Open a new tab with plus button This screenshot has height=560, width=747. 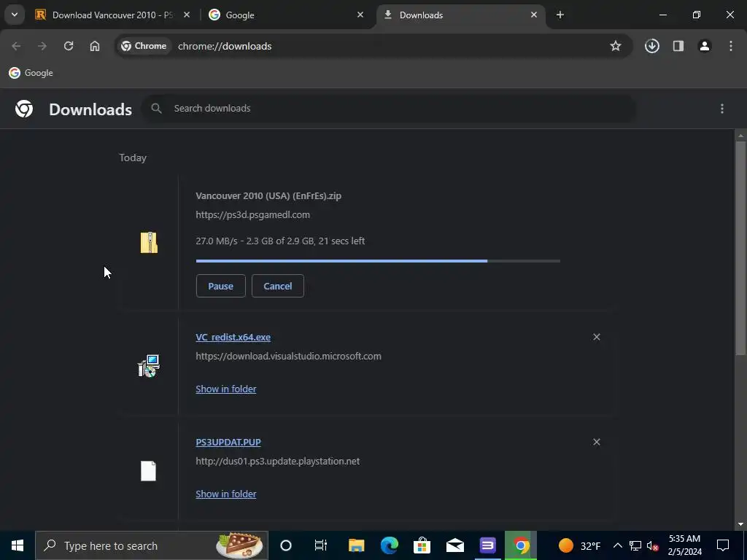pyautogui.click(x=560, y=15)
